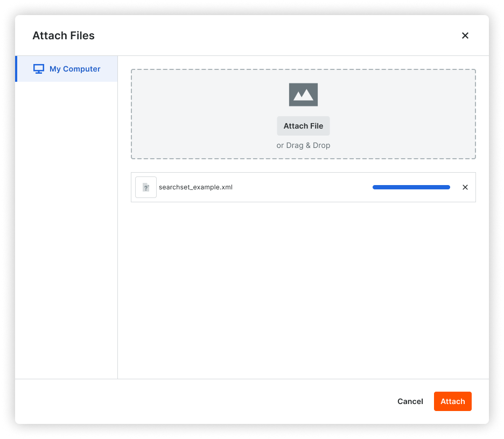
Task: Click the upload progress bar for searchset_example.xml
Action: tap(411, 187)
